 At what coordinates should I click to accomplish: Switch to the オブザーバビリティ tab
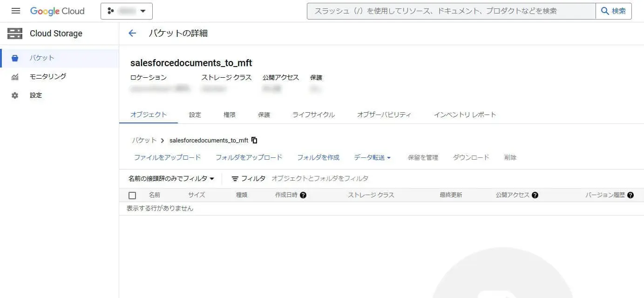[x=384, y=115]
